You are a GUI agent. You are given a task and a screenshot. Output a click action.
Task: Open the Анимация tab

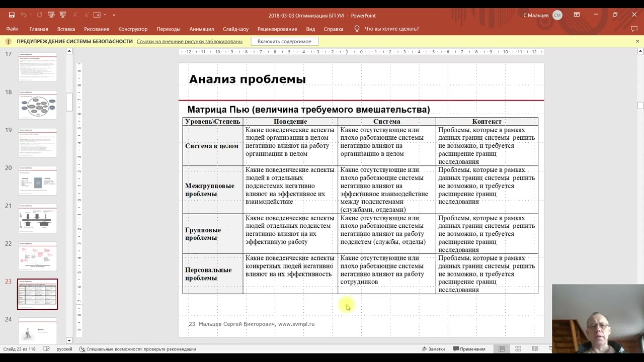coord(201,29)
